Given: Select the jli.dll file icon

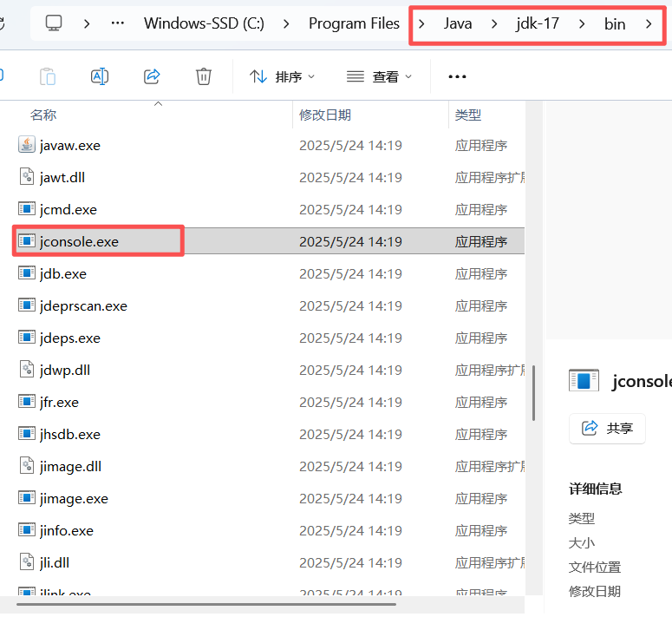Looking at the screenshot, I should [x=27, y=561].
